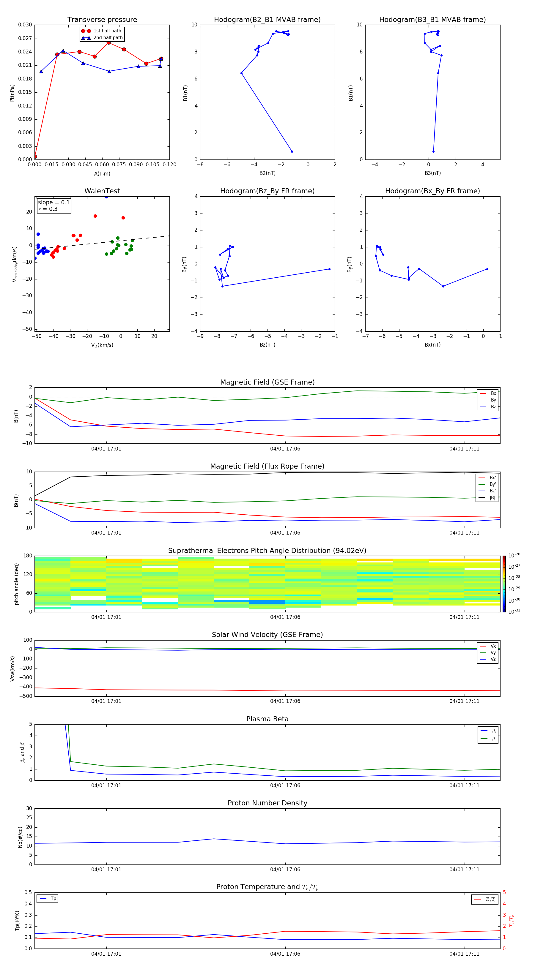
Task: Click the 10^-31 colorbar tick label
Action: (514, 611)
